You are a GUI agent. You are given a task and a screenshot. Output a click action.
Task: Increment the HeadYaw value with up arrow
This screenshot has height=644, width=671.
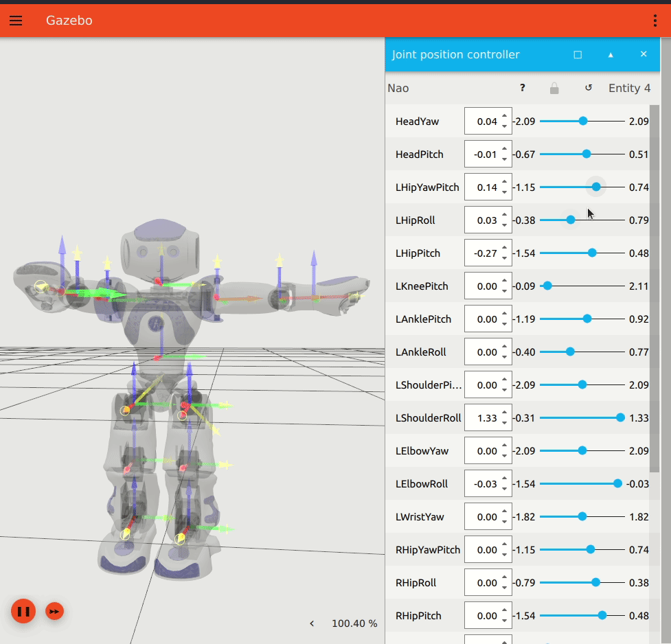point(505,116)
